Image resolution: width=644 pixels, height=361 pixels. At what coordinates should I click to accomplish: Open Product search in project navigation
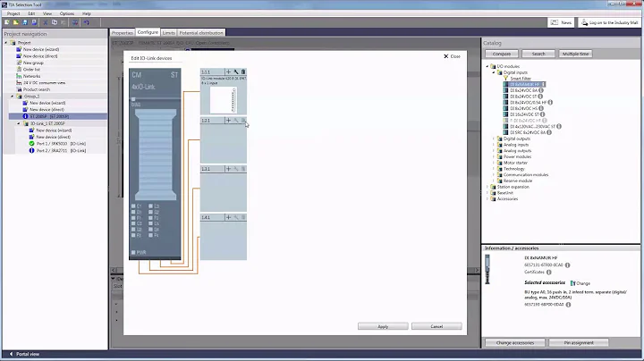[x=37, y=89]
